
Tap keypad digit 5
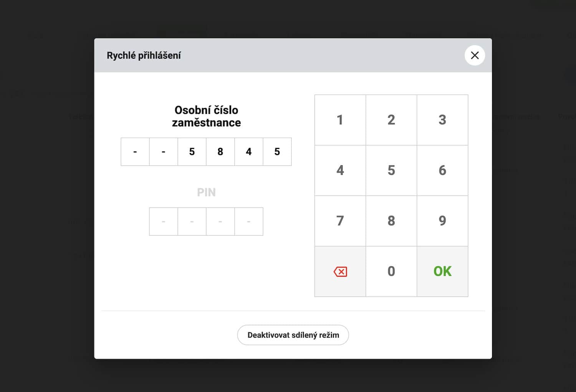click(x=391, y=170)
